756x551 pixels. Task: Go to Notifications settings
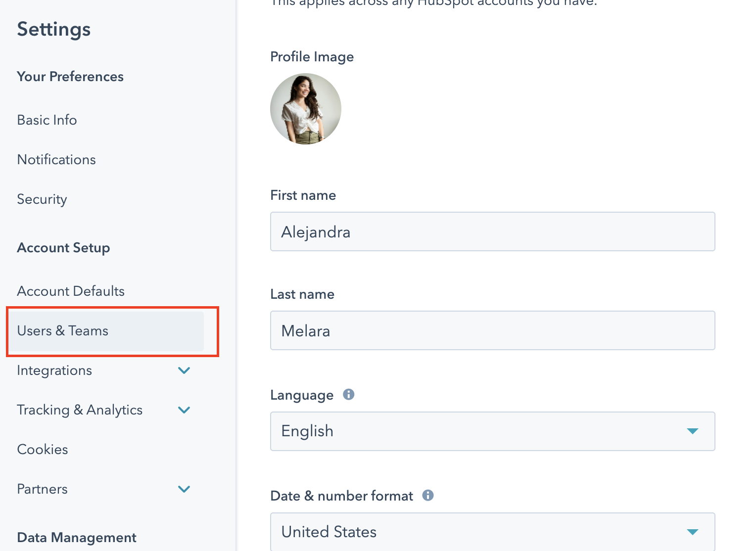[x=56, y=160]
